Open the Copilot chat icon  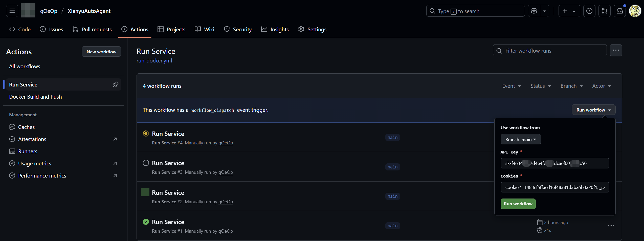coord(534,11)
